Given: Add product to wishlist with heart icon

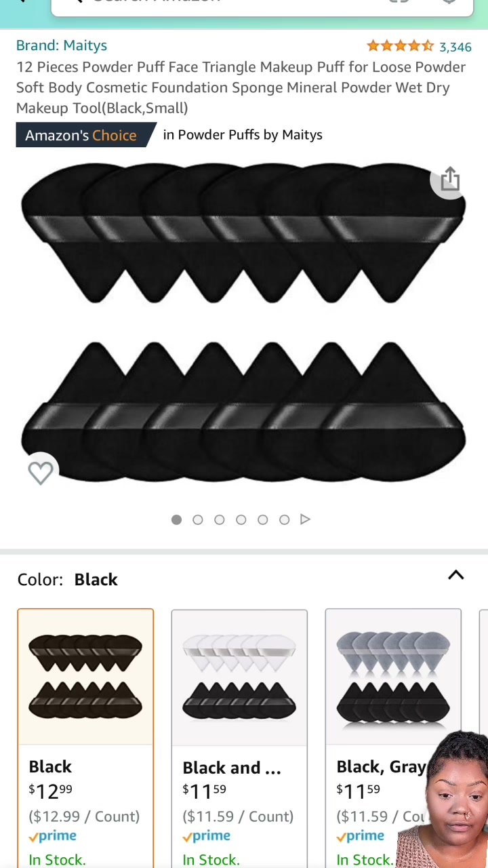Looking at the screenshot, I should [41, 472].
